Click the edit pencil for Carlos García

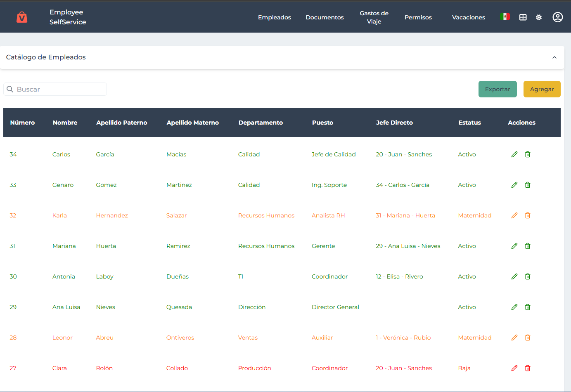(x=514, y=154)
